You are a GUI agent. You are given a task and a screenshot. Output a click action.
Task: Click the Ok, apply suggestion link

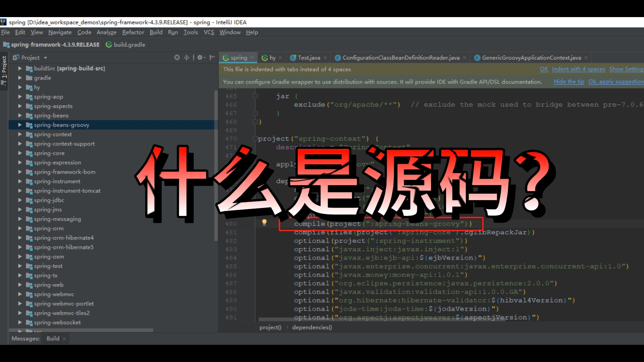pos(616,81)
